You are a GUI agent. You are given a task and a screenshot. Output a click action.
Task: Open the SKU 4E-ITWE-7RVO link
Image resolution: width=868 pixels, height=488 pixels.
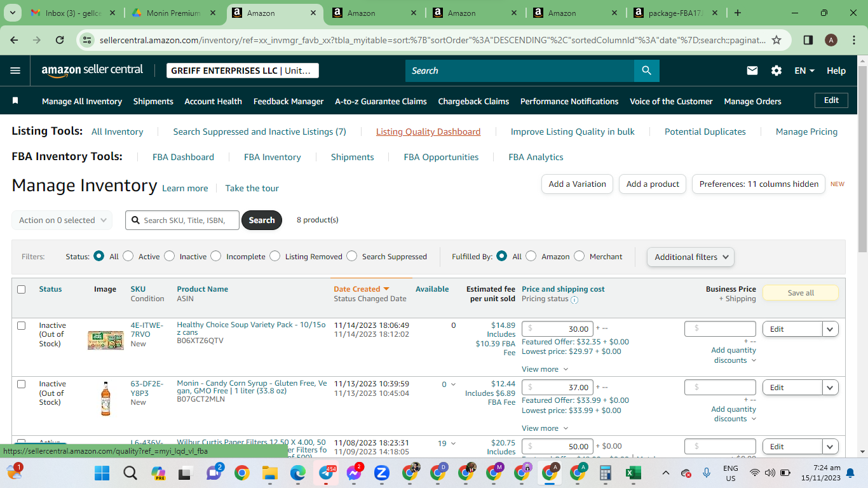(x=147, y=330)
